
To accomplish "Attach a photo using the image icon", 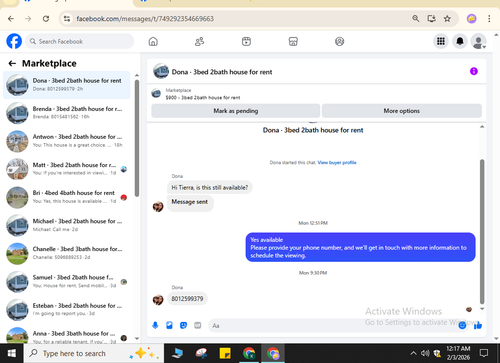I will [x=169, y=325].
